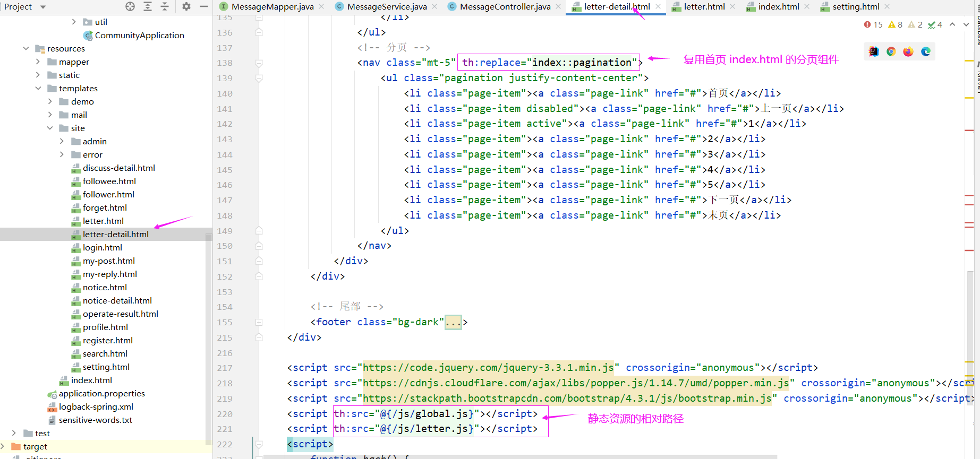This screenshot has width=980, height=459.
Task: Select index.html under templates
Action: point(86,380)
